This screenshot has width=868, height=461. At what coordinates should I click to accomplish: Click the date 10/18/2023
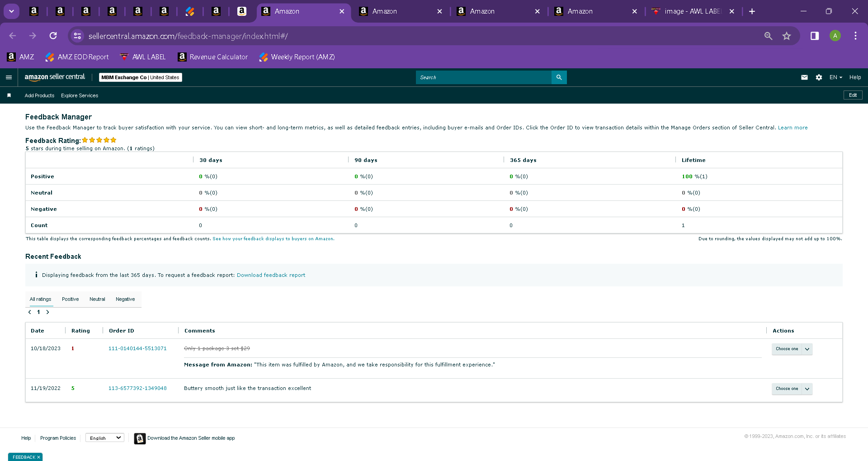point(46,348)
